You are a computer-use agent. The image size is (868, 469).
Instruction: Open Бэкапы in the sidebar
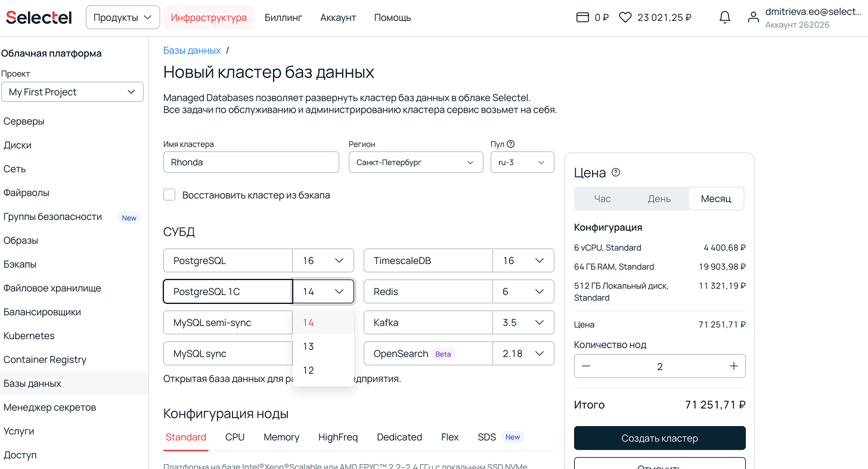(x=74, y=264)
